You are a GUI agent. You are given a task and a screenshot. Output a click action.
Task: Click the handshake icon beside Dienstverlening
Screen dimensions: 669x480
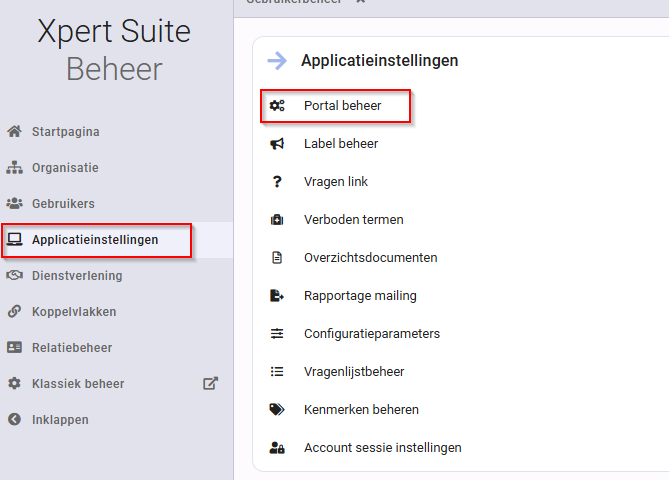point(15,275)
